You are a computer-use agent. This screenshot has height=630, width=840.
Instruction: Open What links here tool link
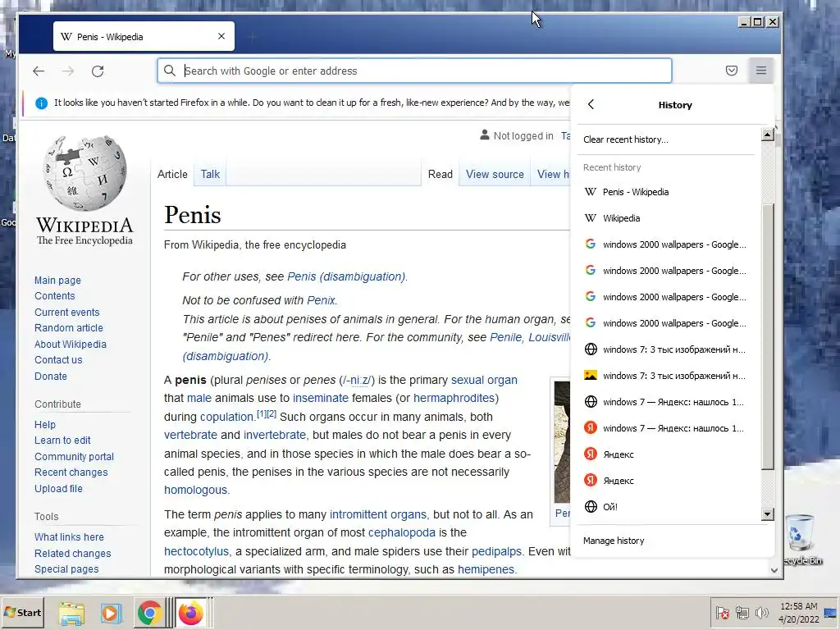pos(69,536)
